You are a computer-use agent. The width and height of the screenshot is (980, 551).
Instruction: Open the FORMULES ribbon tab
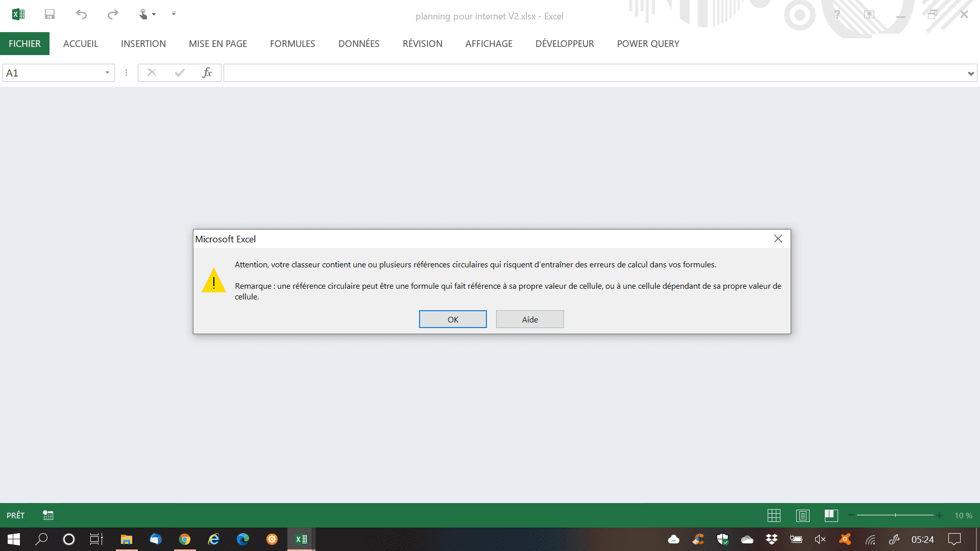point(292,44)
